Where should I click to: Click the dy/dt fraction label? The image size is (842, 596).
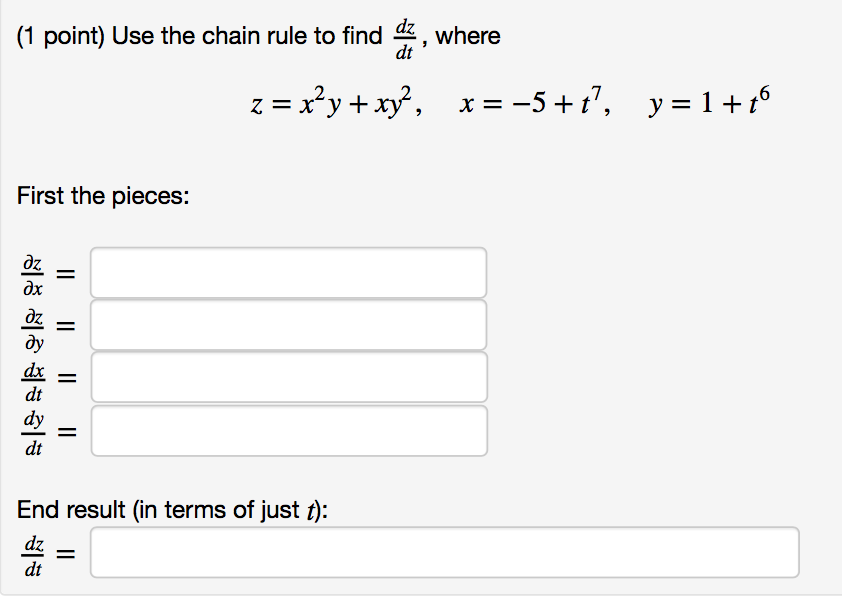pyautogui.click(x=31, y=430)
